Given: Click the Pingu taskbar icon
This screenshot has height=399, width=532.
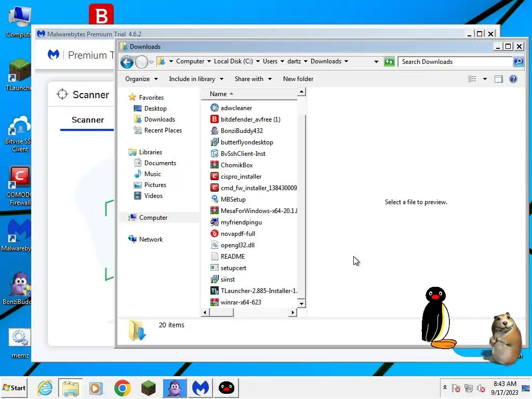Looking at the screenshot, I should coord(227,388).
